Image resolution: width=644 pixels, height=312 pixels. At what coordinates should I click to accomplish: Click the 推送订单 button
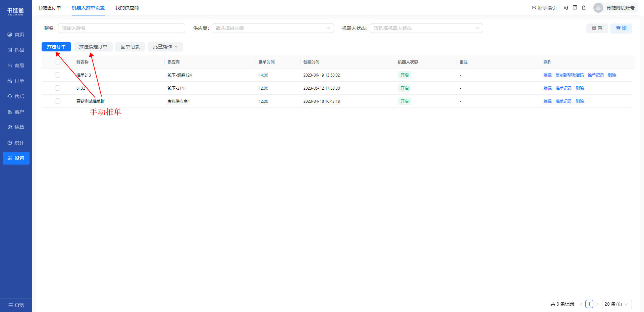coord(56,47)
